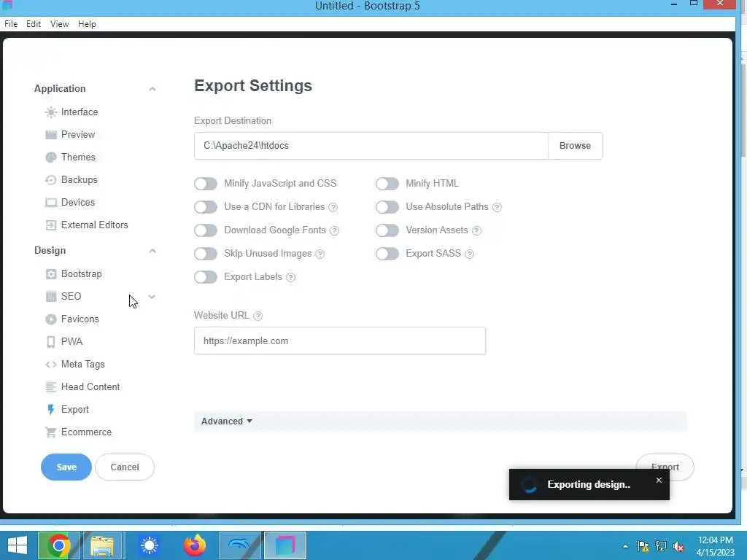Click the Favicons circle icon
Screen dimensions: 747x560
50,319
